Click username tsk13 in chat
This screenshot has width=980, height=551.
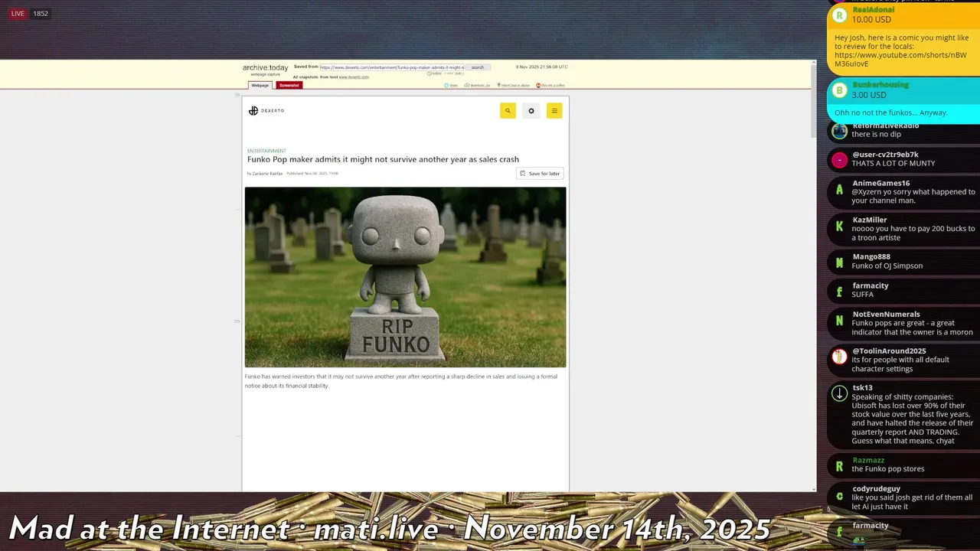click(x=862, y=388)
